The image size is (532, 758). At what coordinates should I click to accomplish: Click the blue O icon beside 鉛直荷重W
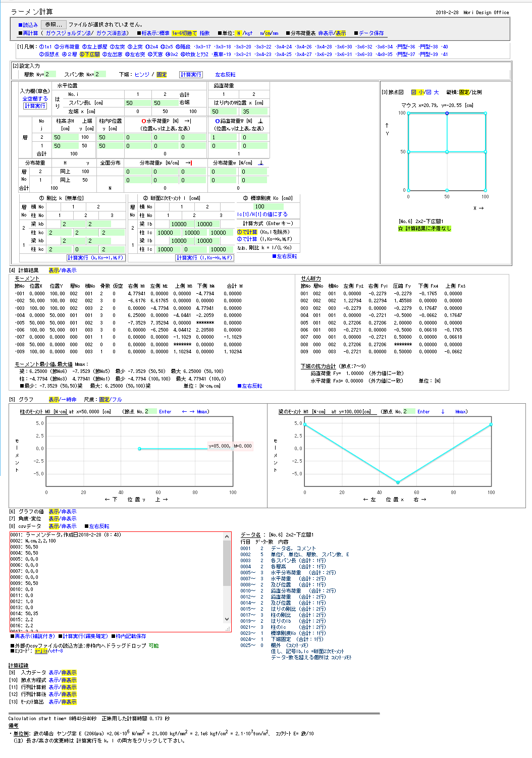point(218,121)
